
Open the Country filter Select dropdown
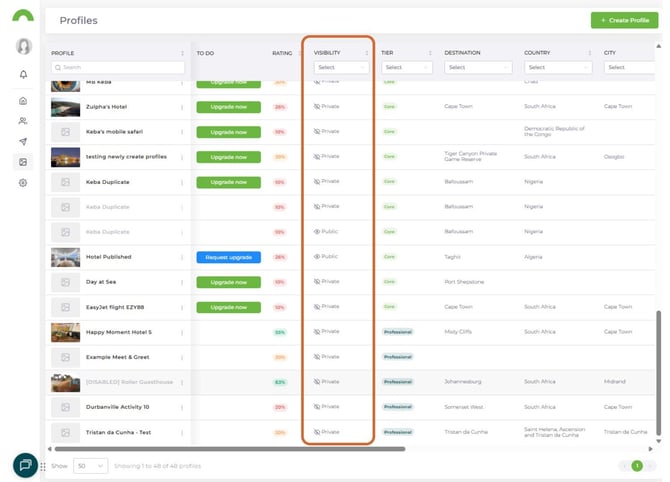558,67
